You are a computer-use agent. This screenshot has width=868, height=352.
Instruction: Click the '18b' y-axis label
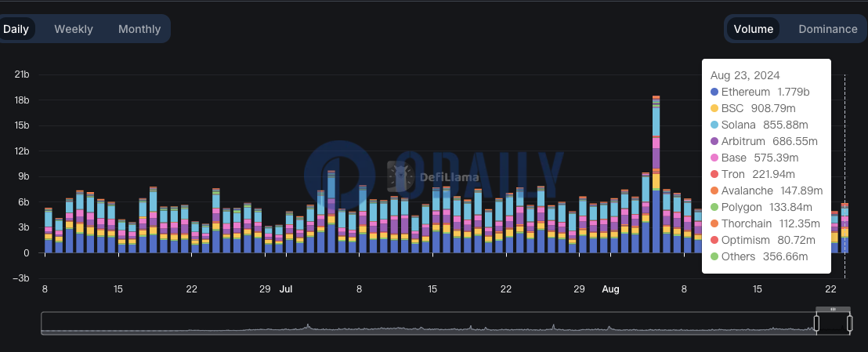[x=22, y=100]
